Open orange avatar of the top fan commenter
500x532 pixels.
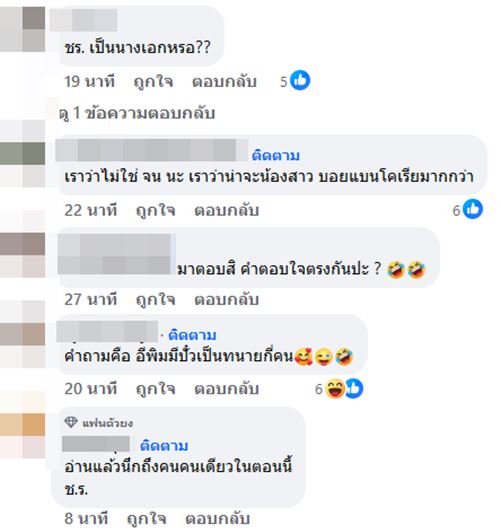[x=22, y=436]
